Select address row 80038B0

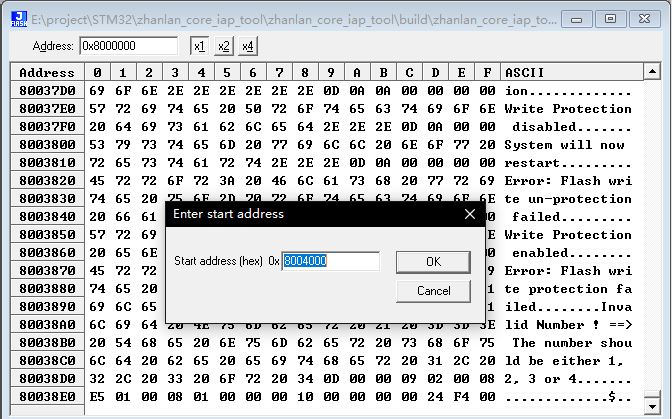[x=47, y=342]
